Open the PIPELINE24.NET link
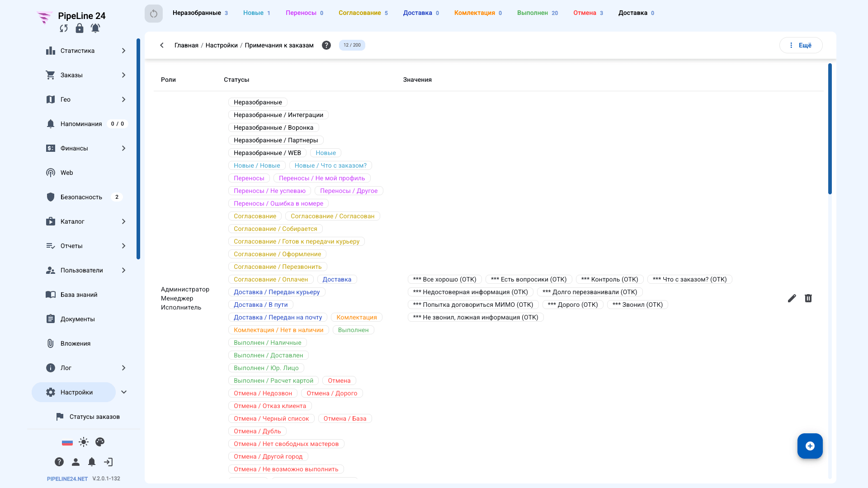 (67, 479)
